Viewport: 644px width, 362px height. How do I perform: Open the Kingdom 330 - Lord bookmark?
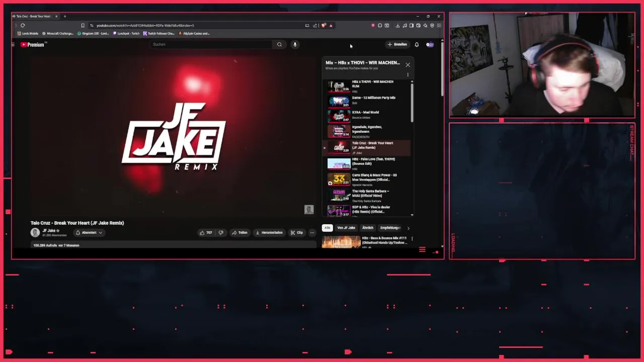click(x=93, y=34)
